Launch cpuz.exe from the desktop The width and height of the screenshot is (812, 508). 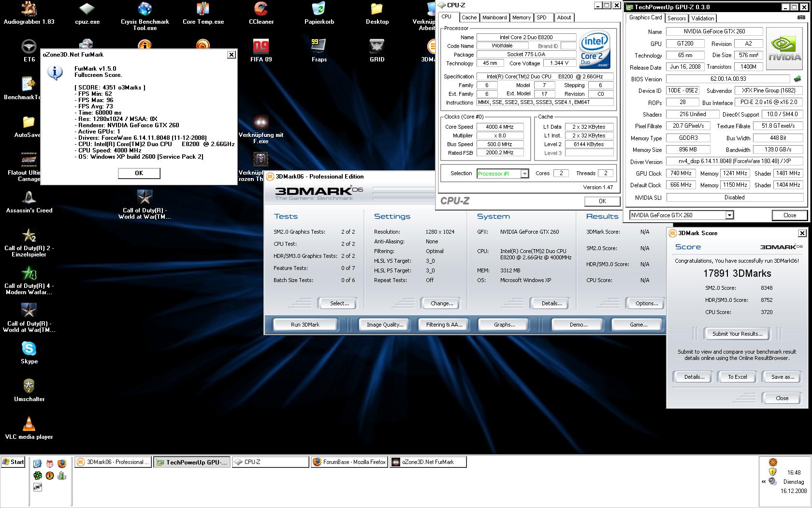click(x=87, y=13)
